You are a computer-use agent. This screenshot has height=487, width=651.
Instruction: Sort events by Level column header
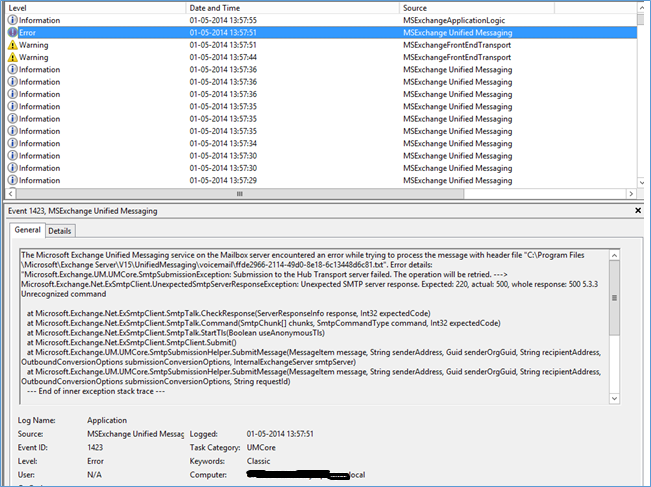click(95, 8)
